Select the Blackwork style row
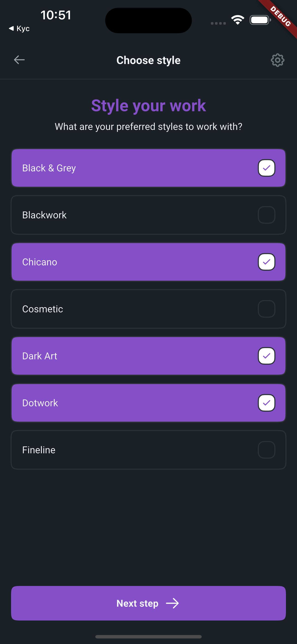The height and width of the screenshot is (644, 297). click(x=148, y=215)
